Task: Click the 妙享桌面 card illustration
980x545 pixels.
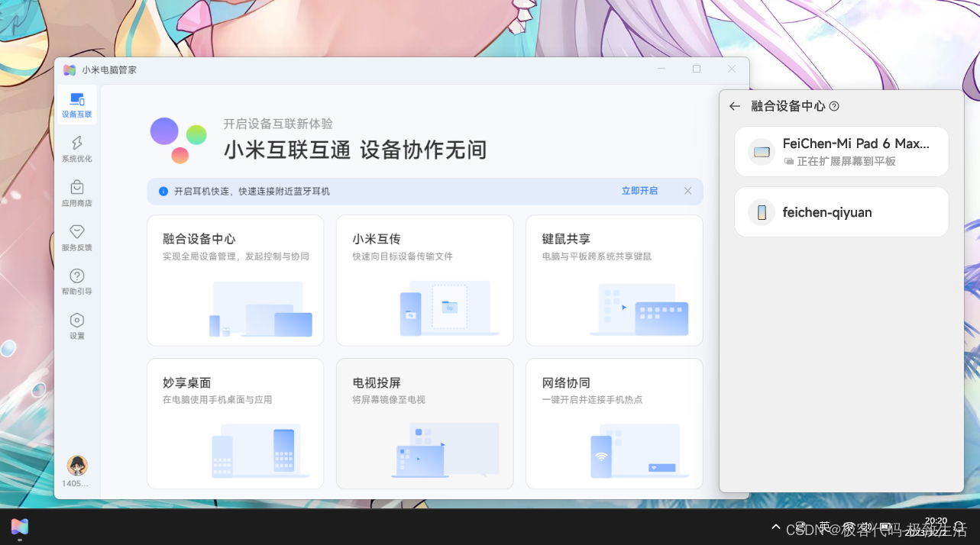Action: click(x=260, y=451)
